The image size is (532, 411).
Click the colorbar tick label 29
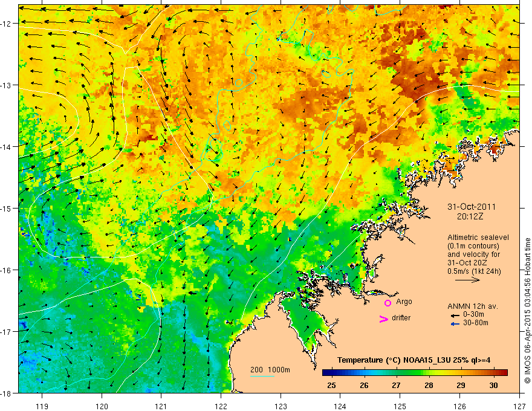pos(461,386)
